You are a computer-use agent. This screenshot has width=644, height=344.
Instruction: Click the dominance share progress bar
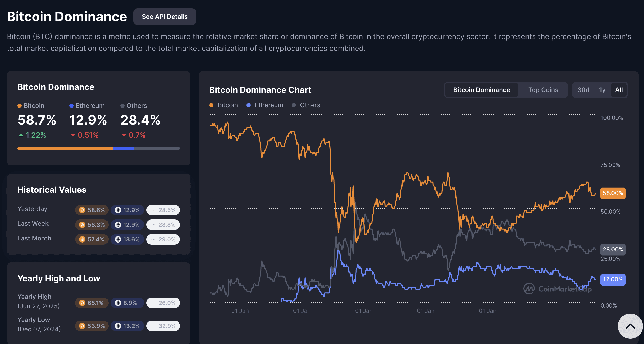[98, 148]
